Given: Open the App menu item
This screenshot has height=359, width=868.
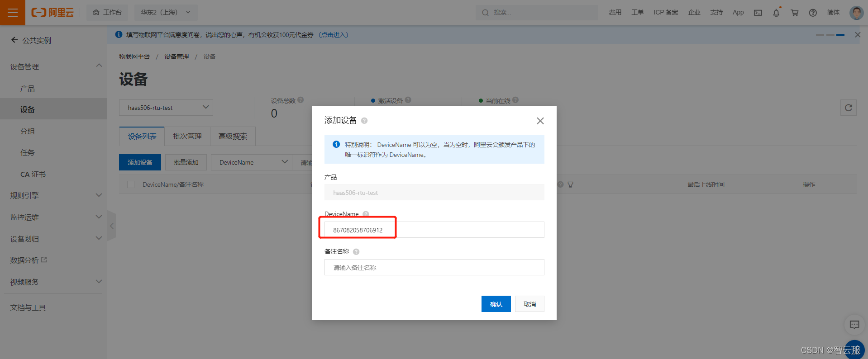Looking at the screenshot, I should 738,13.
